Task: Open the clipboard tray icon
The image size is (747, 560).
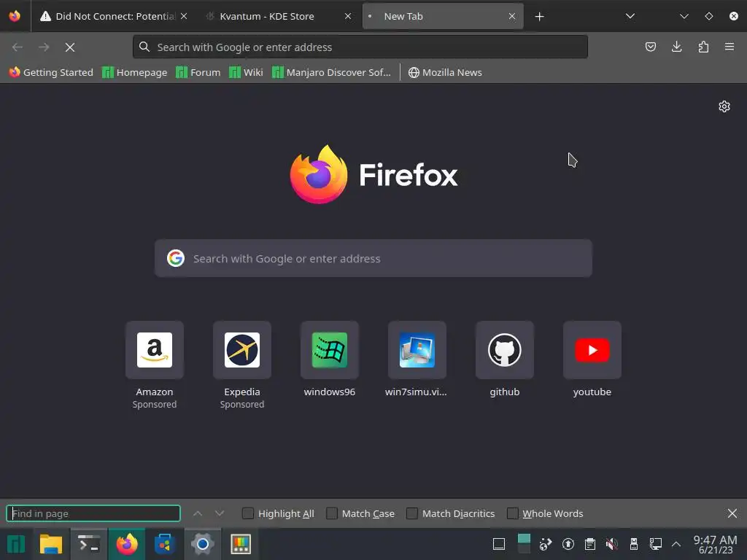Action: click(x=589, y=544)
